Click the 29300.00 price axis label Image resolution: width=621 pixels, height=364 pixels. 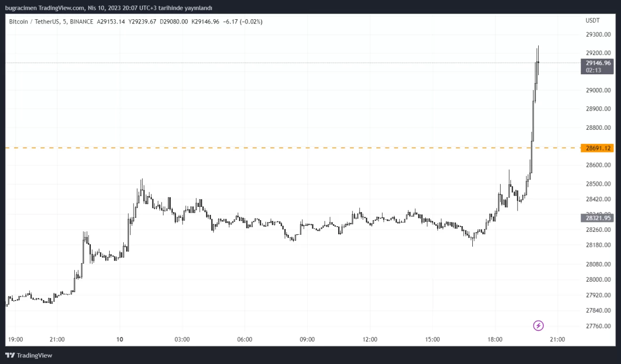tap(598, 34)
